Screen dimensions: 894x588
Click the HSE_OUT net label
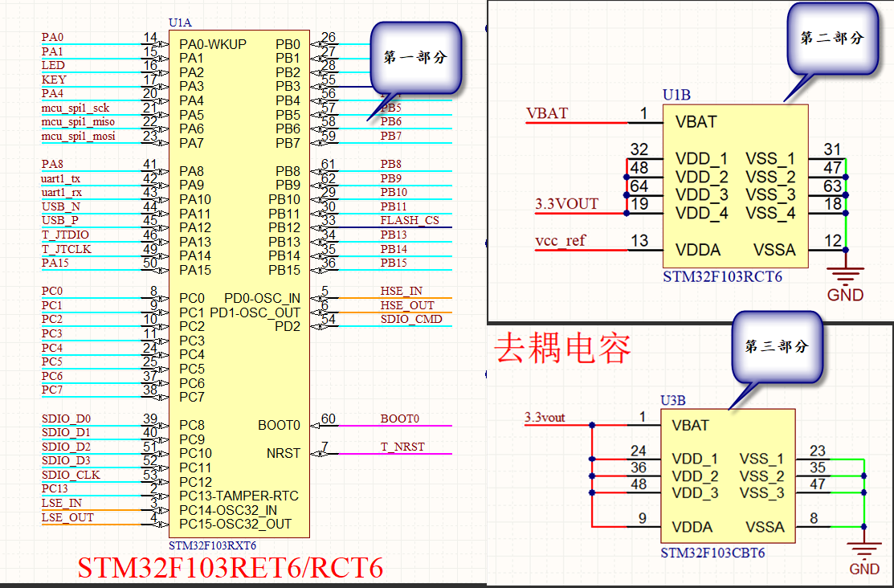click(408, 306)
